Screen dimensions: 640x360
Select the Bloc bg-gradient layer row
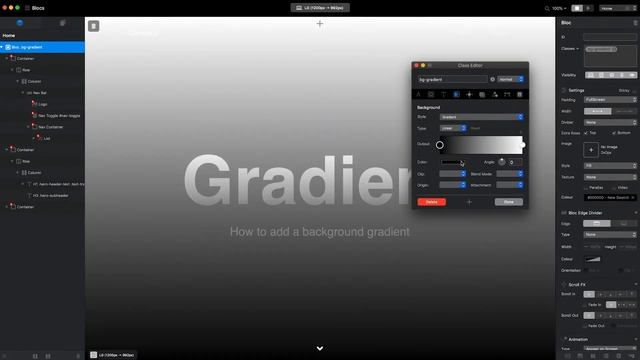[42, 47]
